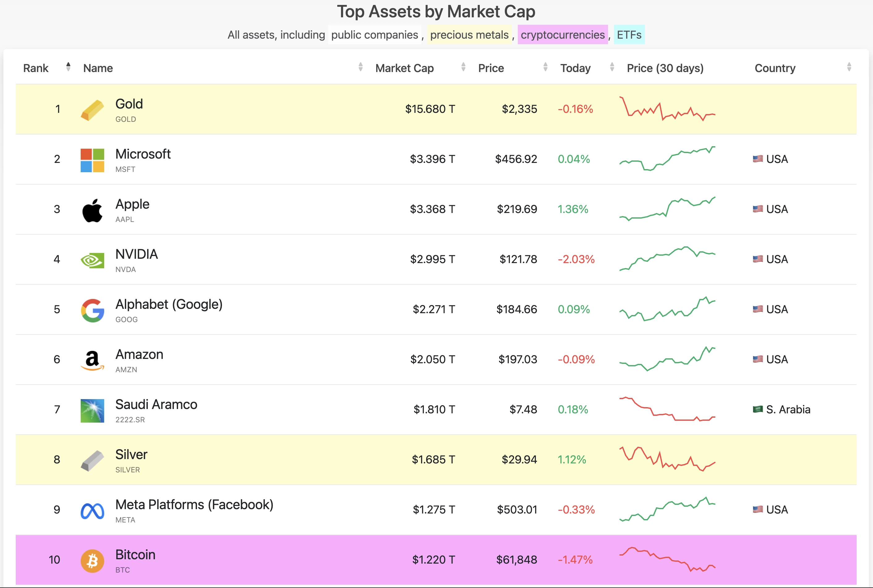Open the public companies category link
The width and height of the screenshot is (873, 588).
pos(375,35)
